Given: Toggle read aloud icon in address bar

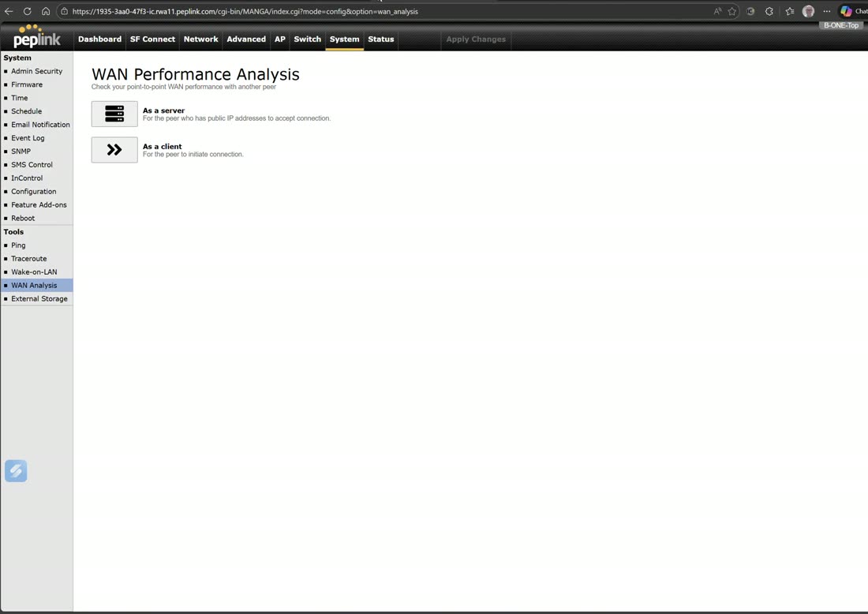Looking at the screenshot, I should click(717, 11).
